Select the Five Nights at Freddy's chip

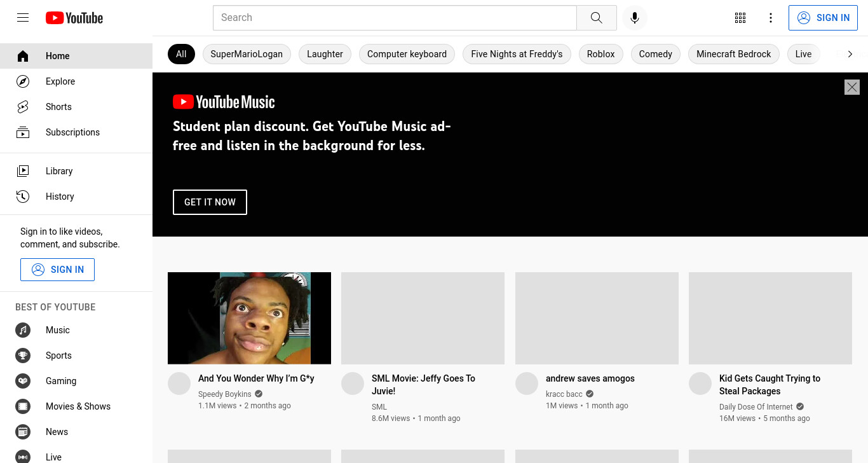pyautogui.click(x=517, y=54)
